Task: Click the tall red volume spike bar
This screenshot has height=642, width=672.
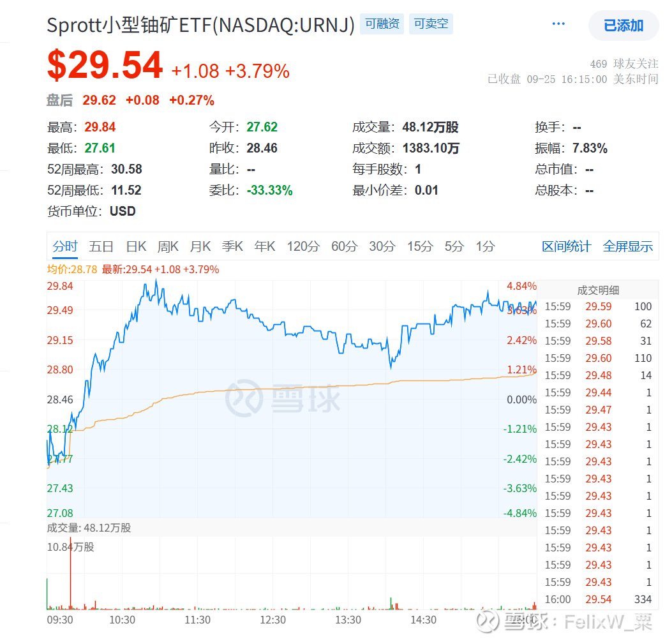Action: [71, 574]
